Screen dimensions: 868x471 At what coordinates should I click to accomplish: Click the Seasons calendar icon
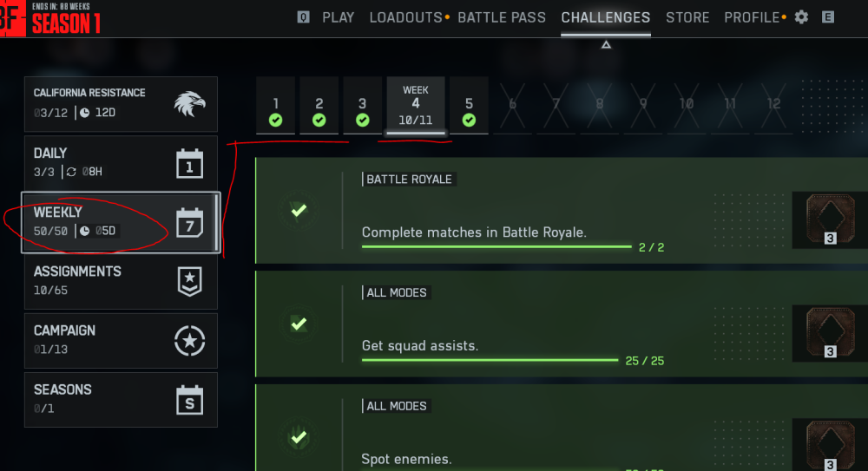pos(189,400)
